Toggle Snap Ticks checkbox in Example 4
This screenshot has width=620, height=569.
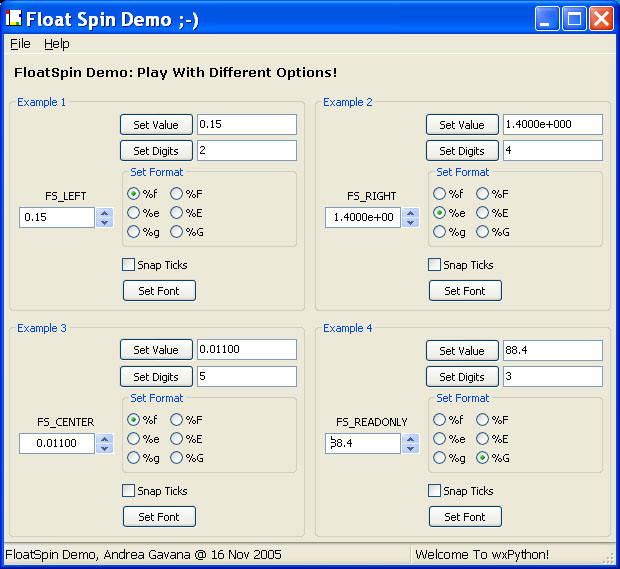click(434, 491)
